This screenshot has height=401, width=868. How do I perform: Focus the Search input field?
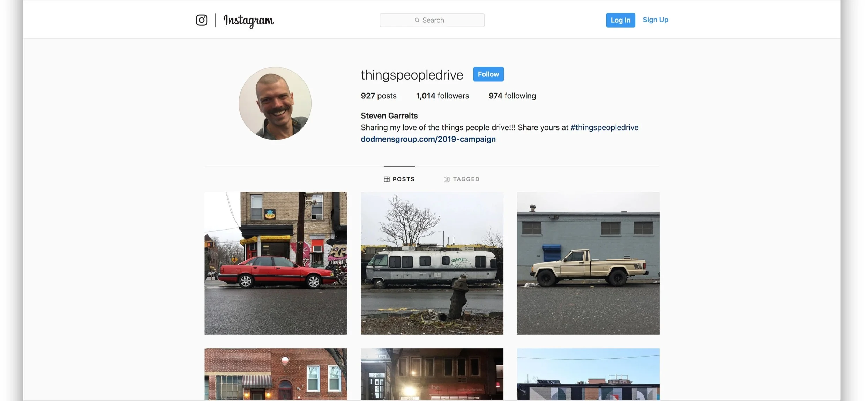click(432, 20)
